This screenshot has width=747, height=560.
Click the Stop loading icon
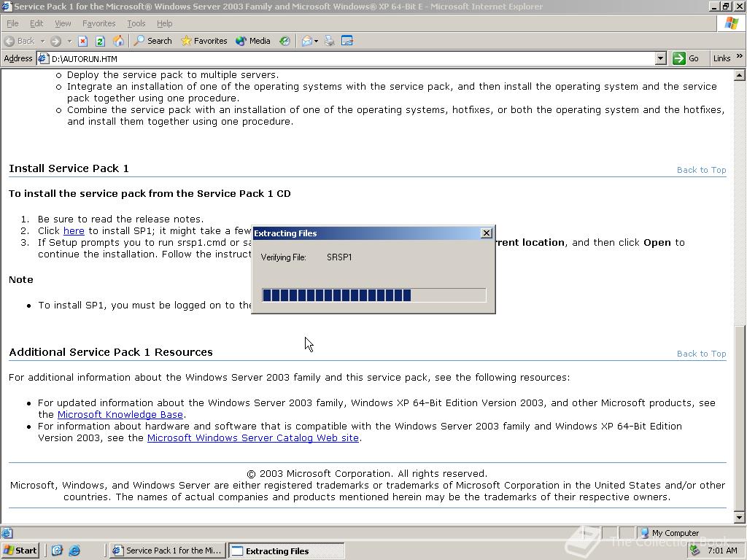click(83, 41)
